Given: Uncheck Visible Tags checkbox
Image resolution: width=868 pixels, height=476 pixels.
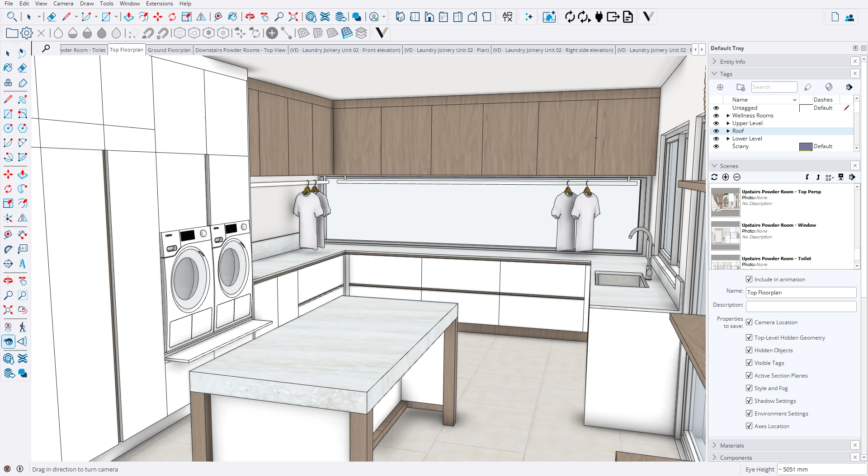Looking at the screenshot, I should coord(749,363).
